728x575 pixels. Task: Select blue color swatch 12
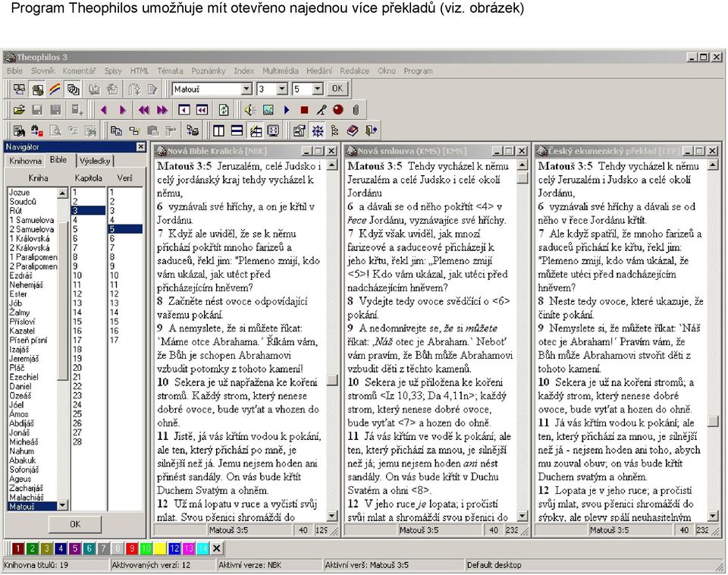point(174,548)
